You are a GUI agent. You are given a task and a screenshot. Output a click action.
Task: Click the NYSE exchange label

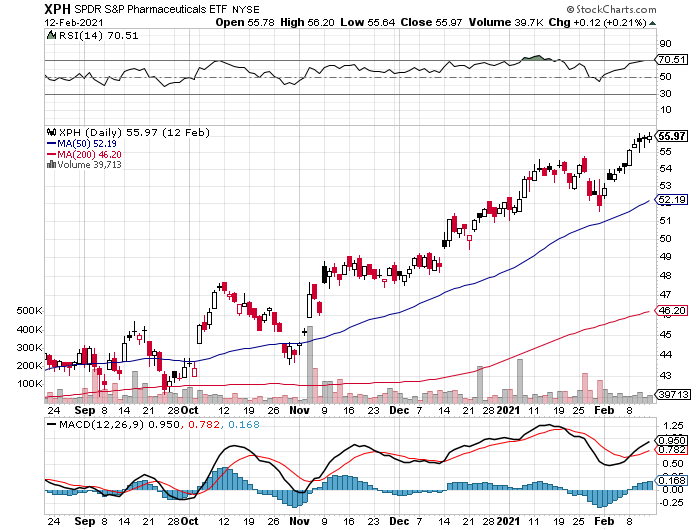[x=246, y=9]
